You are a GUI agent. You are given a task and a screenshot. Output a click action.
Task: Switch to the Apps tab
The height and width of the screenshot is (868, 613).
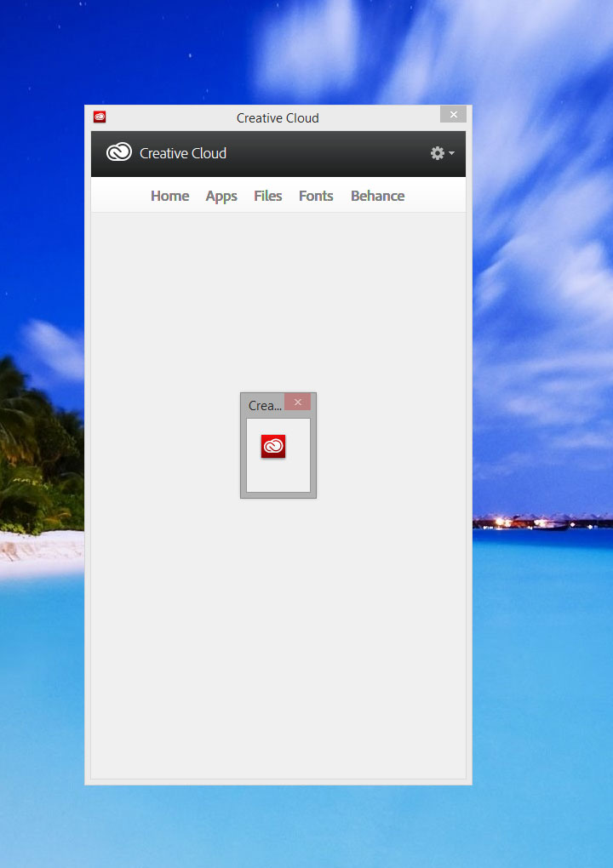pyautogui.click(x=221, y=197)
